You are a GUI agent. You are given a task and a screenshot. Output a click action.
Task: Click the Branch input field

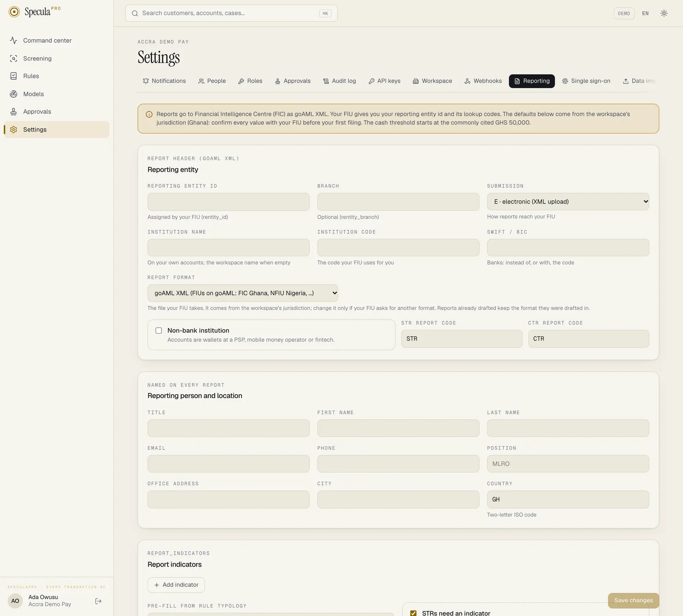398,202
